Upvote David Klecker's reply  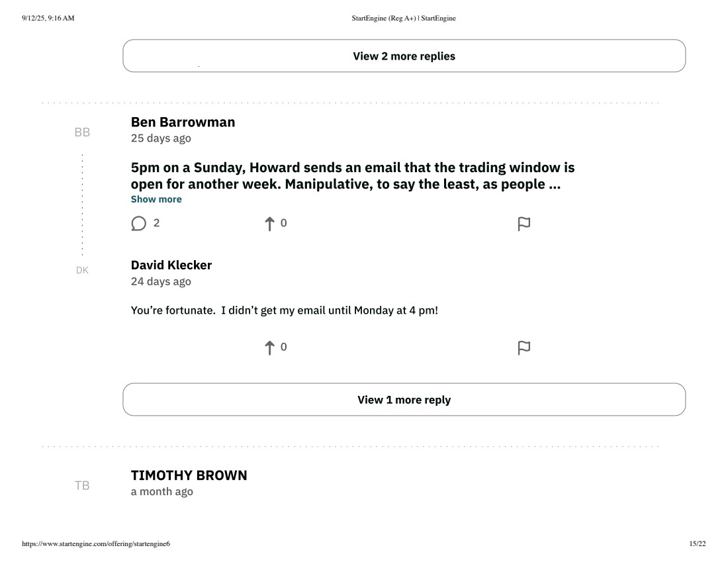point(269,348)
